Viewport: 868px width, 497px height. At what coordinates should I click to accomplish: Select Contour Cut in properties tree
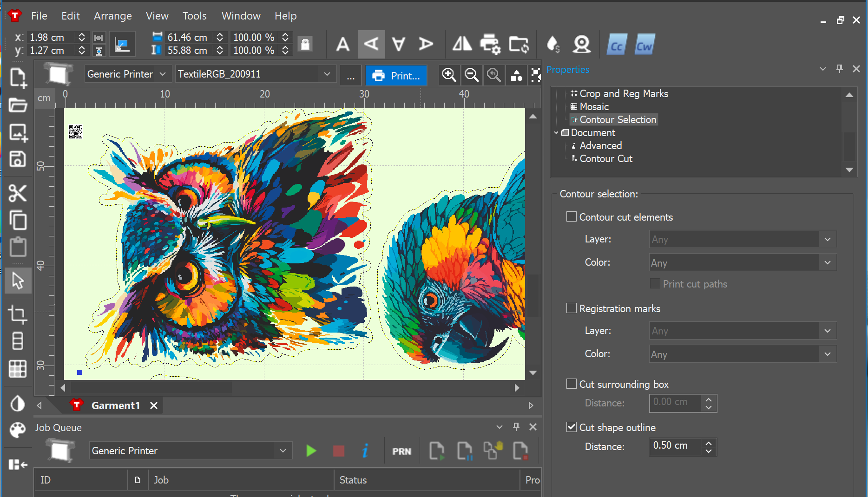[605, 159]
